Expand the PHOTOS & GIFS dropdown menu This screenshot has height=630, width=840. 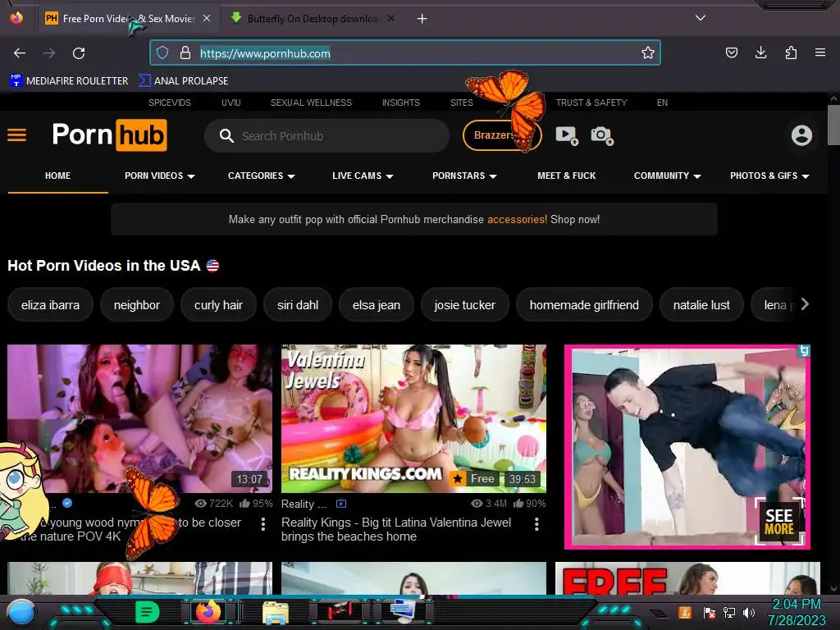point(769,176)
